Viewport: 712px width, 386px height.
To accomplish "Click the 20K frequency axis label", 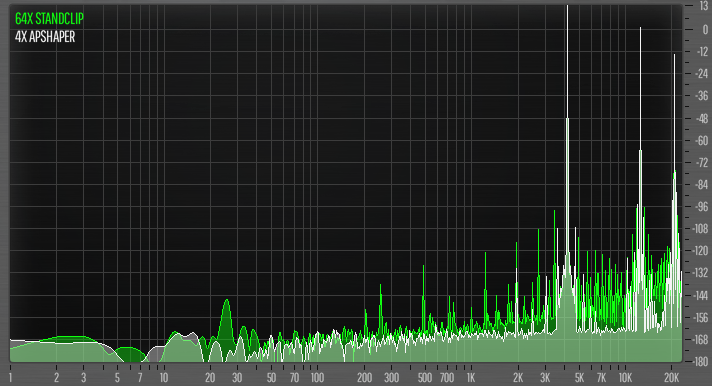I will (672, 377).
